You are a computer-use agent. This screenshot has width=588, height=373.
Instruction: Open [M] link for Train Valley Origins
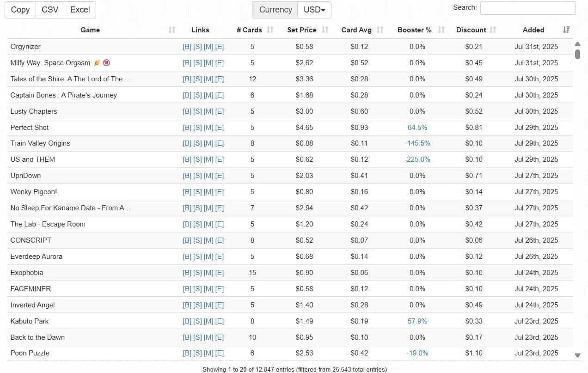pyautogui.click(x=208, y=143)
